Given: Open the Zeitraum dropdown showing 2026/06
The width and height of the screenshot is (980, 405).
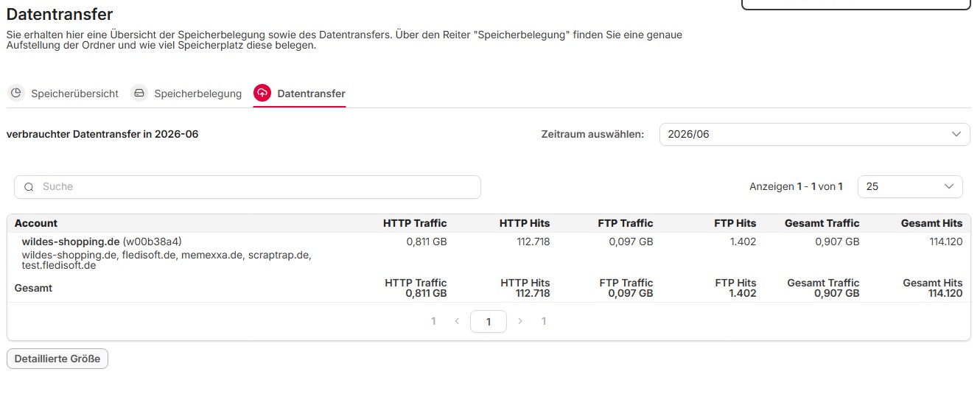Looking at the screenshot, I should (x=814, y=135).
